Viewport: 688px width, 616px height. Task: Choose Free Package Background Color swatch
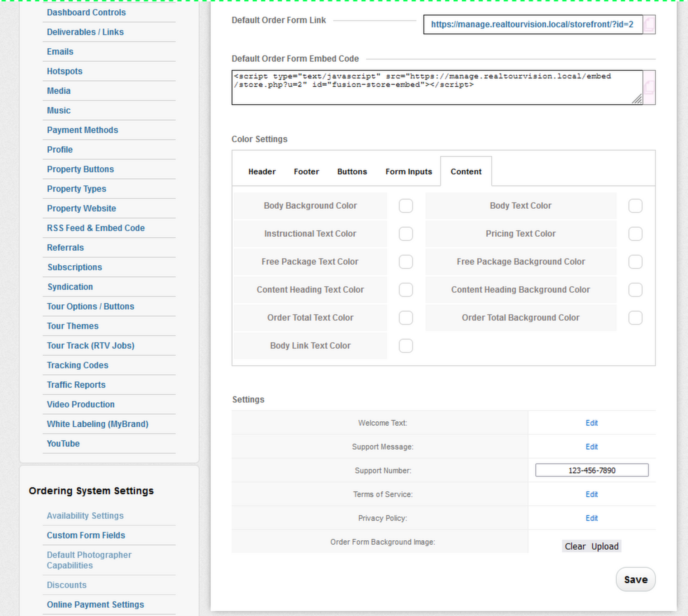click(x=635, y=262)
